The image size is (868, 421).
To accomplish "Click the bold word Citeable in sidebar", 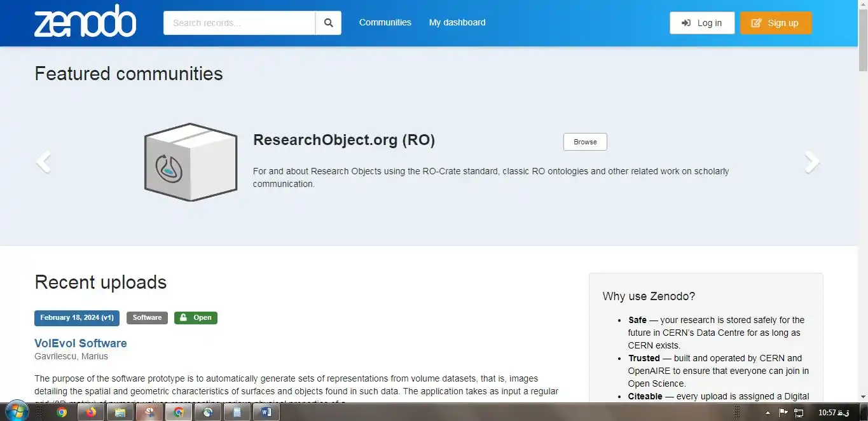I will pyautogui.click(x=645, y=396).
